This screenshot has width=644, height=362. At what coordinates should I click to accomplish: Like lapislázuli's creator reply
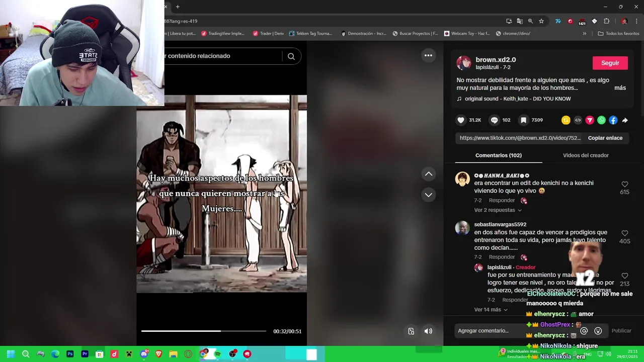pos(624,276)
